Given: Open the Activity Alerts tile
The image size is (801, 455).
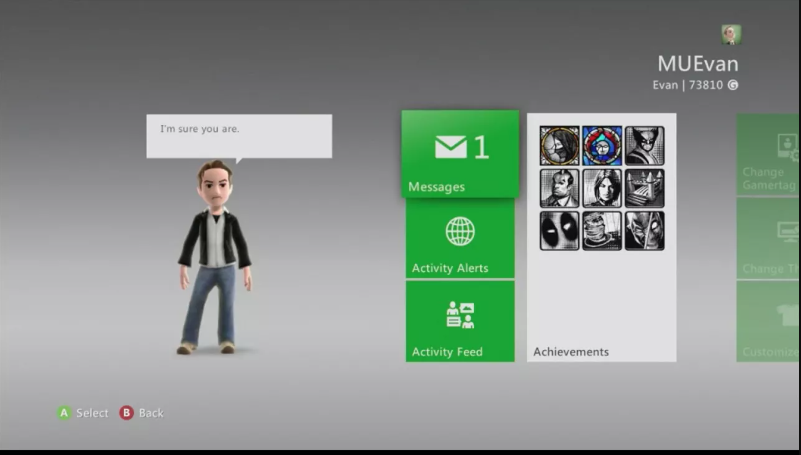Looking at the screenshot, I should click(x=460, y=239).
